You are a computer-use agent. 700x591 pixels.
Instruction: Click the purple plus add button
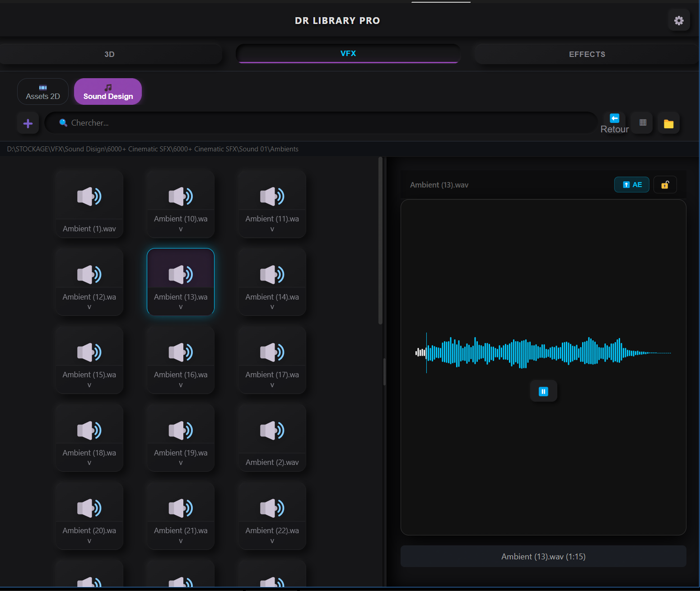[28, 123]
